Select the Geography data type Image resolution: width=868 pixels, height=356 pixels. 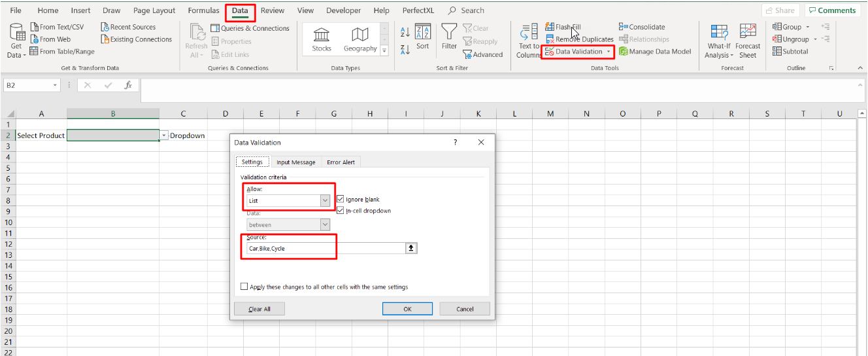[x=360, y=40]
